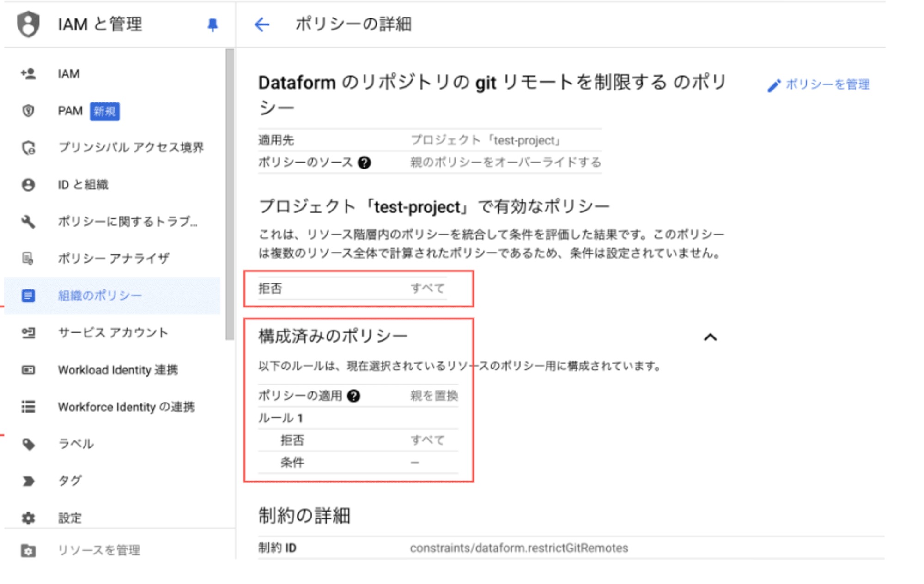924x584 pixels.
Task: Click the 制約 ID label
Action: (277, 548)
